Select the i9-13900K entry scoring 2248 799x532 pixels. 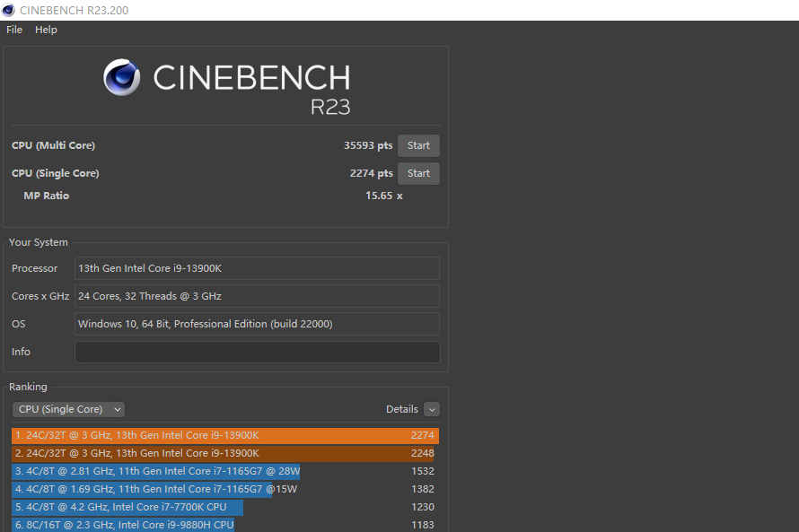pyautogui.click(x=224, y=453)
